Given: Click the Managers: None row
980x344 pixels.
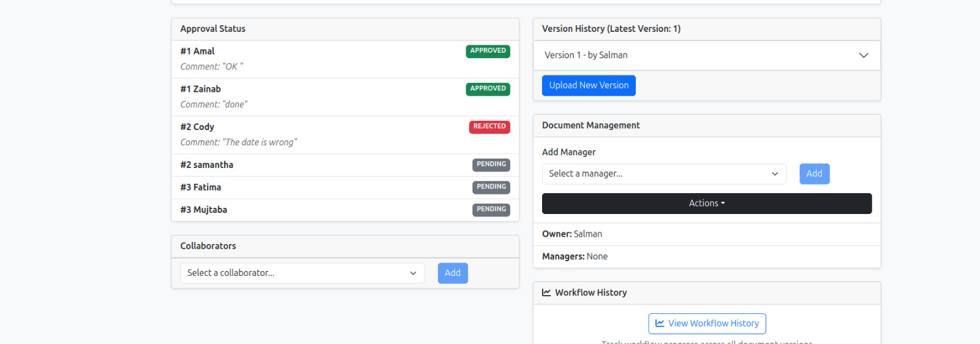Looking at the screenshot, I should [x=707, y=257].
